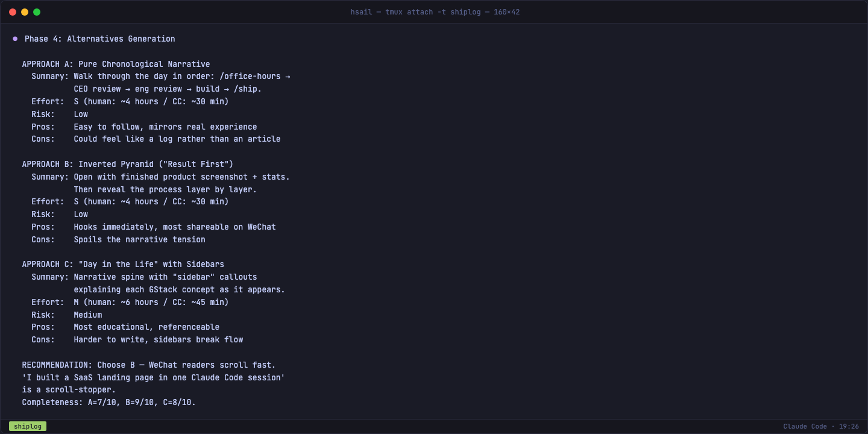This screenshot has width=868, height=434.
Task: Click 'Spoils the narrative tension' text
Action: 140,239
